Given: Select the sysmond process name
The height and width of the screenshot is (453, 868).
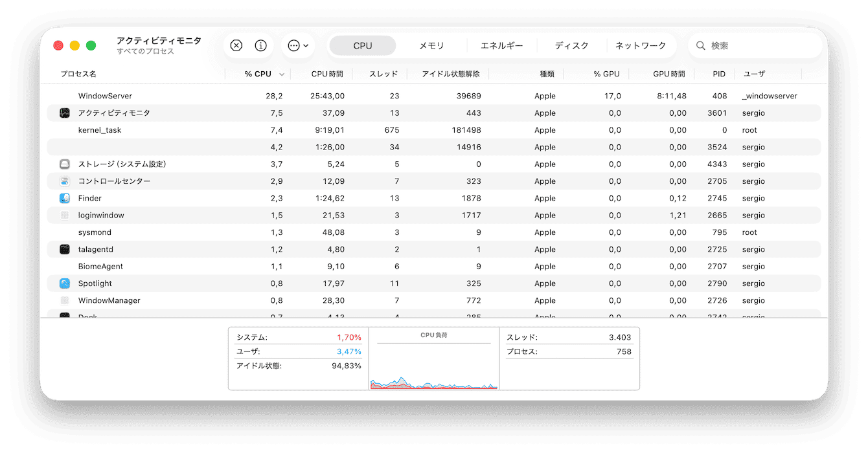Looking at the screenshot, I should point(95,232).
